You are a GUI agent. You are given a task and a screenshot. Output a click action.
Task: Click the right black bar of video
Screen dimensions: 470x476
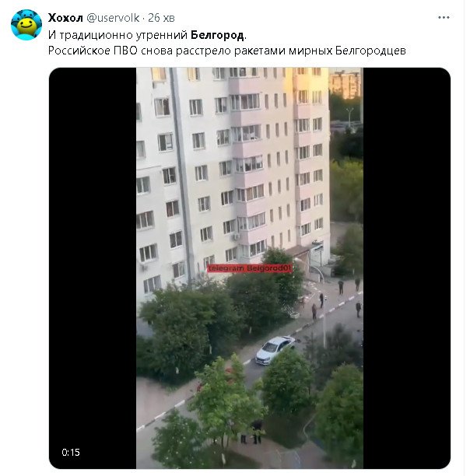pos(406,268)
